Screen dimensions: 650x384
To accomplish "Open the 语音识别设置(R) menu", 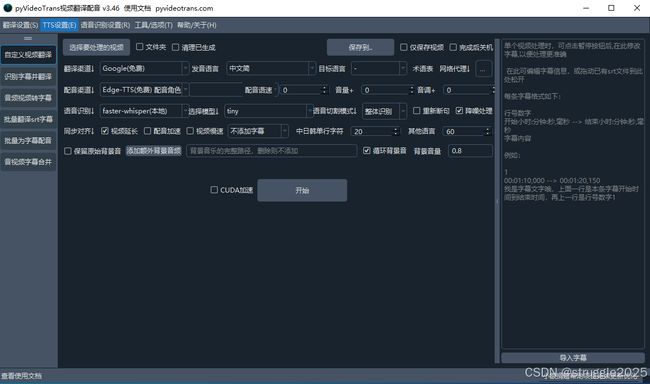I will 105,25.
